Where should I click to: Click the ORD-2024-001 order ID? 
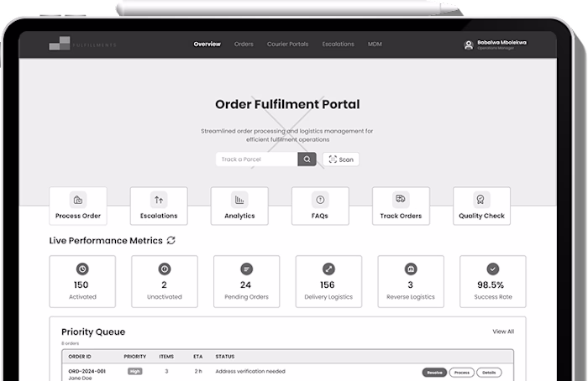click(x=87, y=371)
